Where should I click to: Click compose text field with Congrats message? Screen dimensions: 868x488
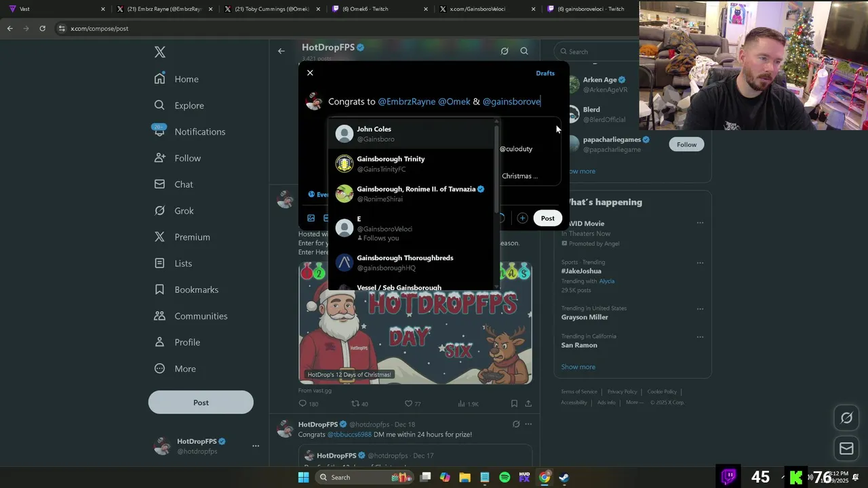(x=434, y=102)
